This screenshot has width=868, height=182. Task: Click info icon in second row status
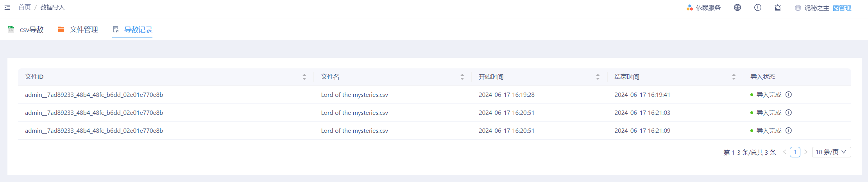coord(789,112)
